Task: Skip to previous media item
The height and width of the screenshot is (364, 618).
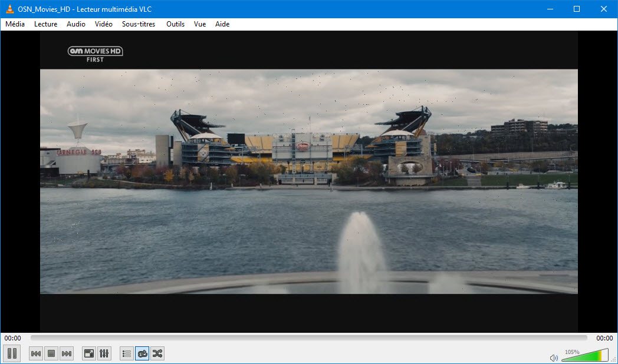Action: [36, 353]
